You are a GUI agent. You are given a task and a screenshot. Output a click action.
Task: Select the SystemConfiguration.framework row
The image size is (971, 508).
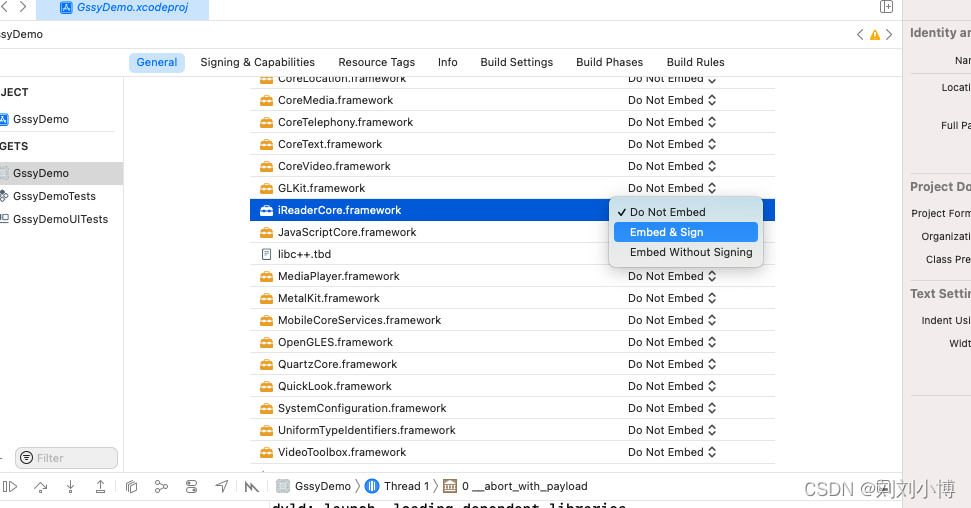[x=512, y=408]
